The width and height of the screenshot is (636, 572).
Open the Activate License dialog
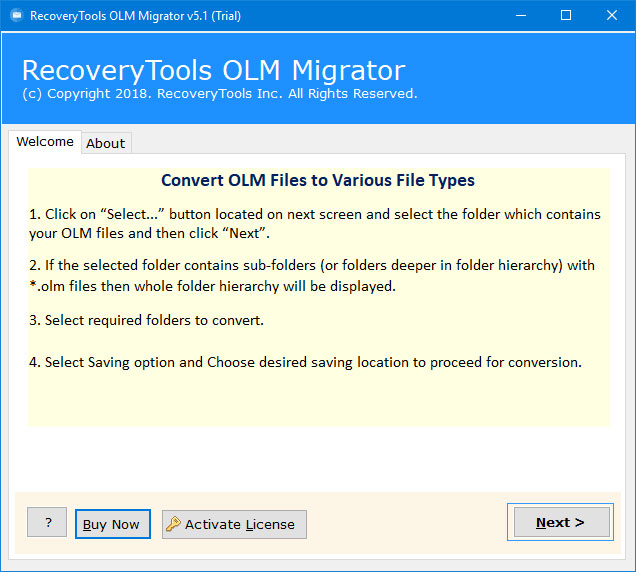point(234,524)
